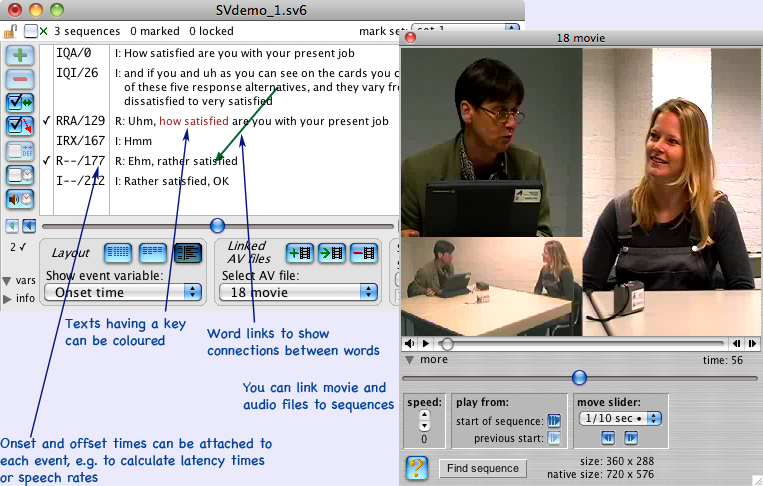Play from previous start button
The width and height of the screenshot is (763, 486).
[554, 438]
